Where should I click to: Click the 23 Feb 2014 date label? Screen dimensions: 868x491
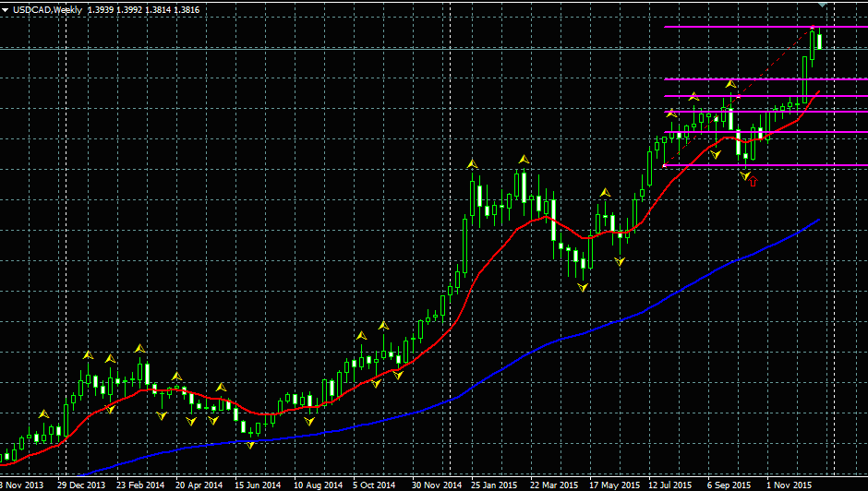[x=140, y=485]
